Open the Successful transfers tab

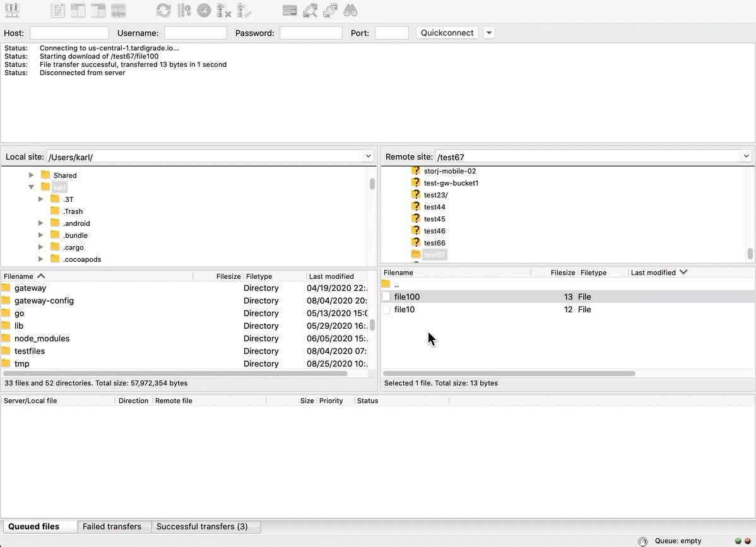(206, 526)
